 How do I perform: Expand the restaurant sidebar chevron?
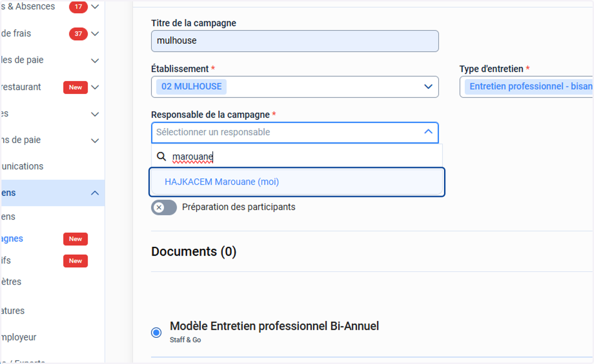[x=95, y=87]
